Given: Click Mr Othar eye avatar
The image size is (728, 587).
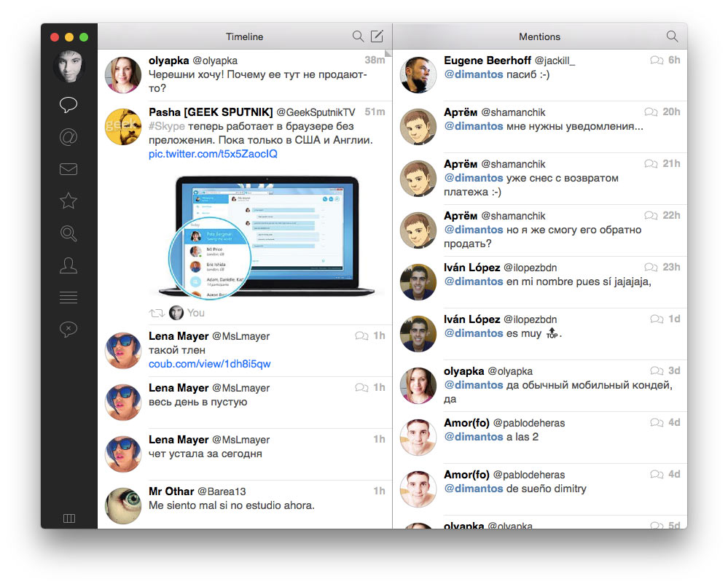Looking at the screenshot, I should pyautogui.click(x=123, y=506).
